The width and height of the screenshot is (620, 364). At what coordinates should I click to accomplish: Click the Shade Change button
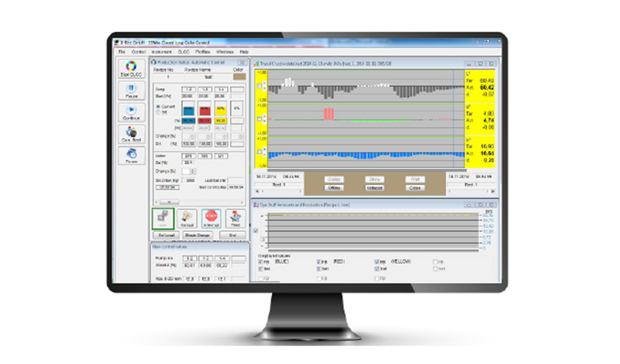tap(198, 235)
